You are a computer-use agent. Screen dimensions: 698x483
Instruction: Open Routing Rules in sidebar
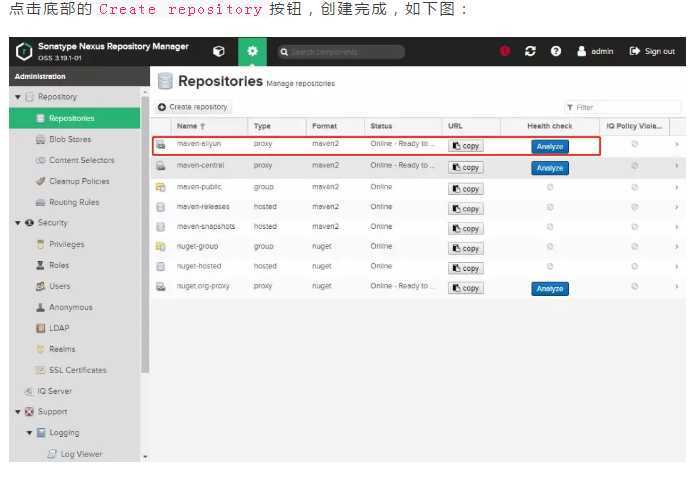(x=74, y=202)
